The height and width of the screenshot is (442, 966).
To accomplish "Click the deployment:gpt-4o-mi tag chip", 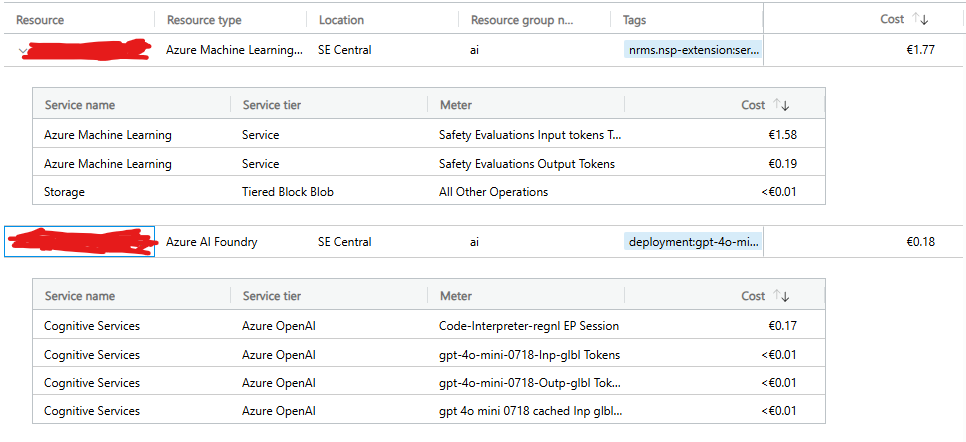I will click(x=692, y=241).
